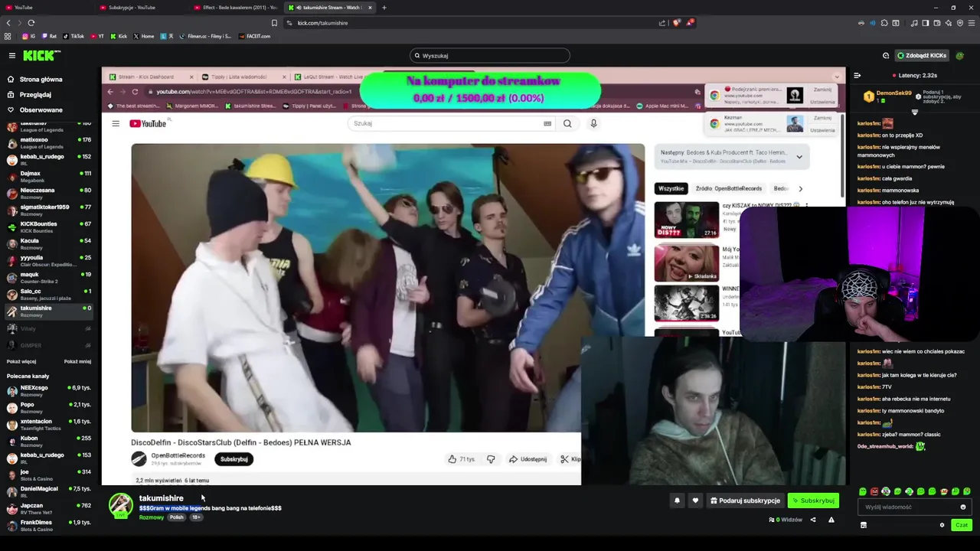The width and height of the screenshot is (980, 551).
Task: Open the Kick logo home link
Action: (41, 55)
